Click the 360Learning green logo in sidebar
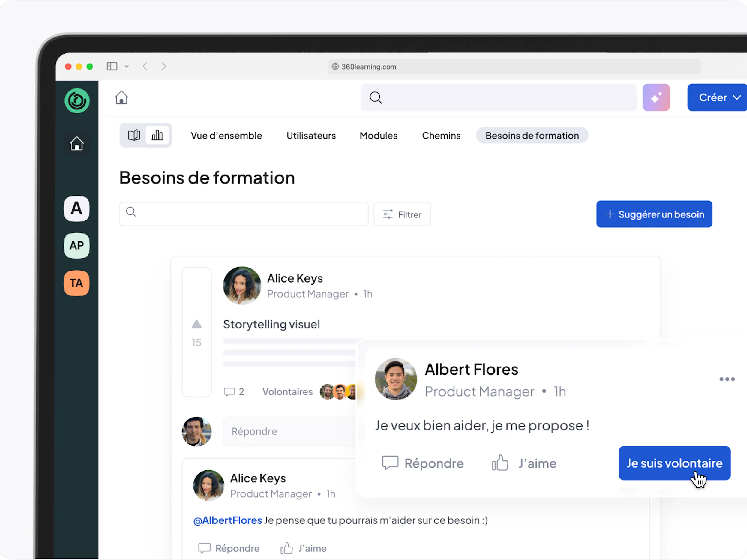The width and height of the screenshot is (747, 560). (x=77, y=100)
